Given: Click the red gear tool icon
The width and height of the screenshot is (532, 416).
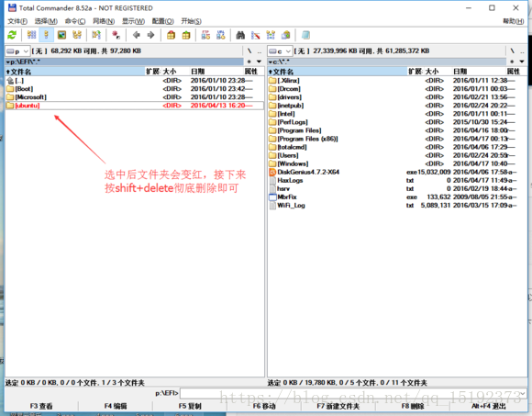Looking at the screenshot, I should [116, 35].
